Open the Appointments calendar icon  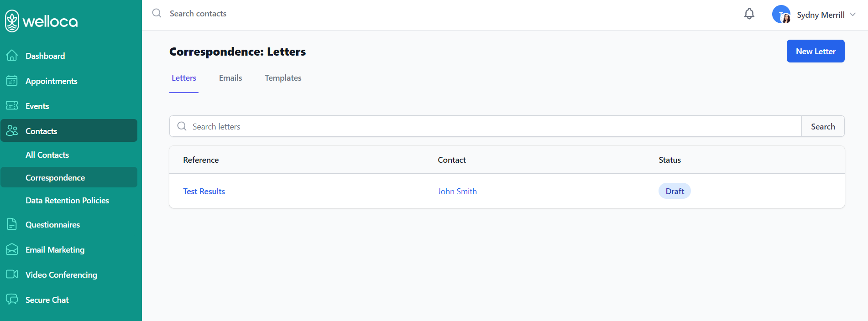click(x=12, y=81)
